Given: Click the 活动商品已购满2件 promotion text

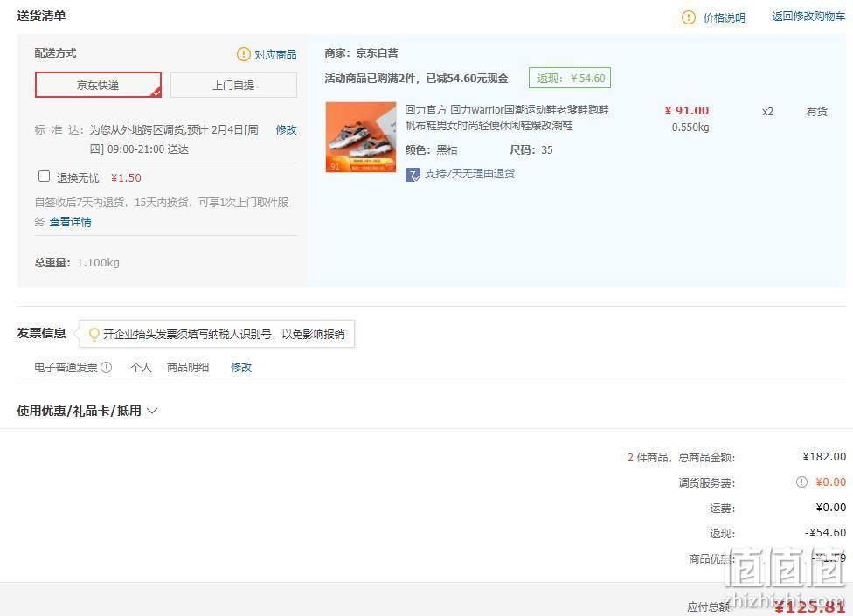Looking at the screenshot, I should (x=416, y=79).
